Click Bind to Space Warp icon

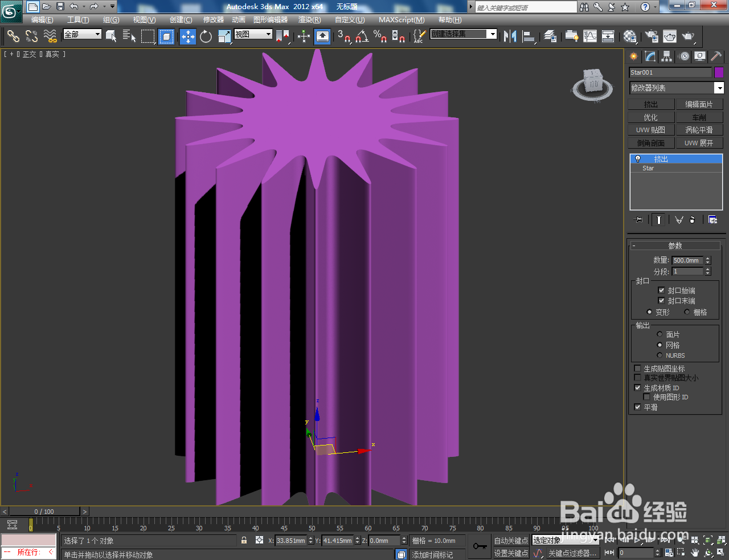click(51, 36)
